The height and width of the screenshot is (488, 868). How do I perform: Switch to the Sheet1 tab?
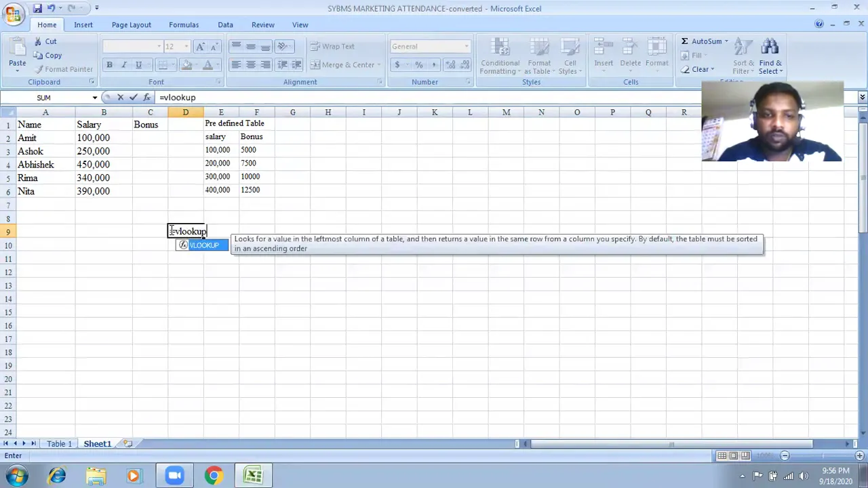pos(97,444)
